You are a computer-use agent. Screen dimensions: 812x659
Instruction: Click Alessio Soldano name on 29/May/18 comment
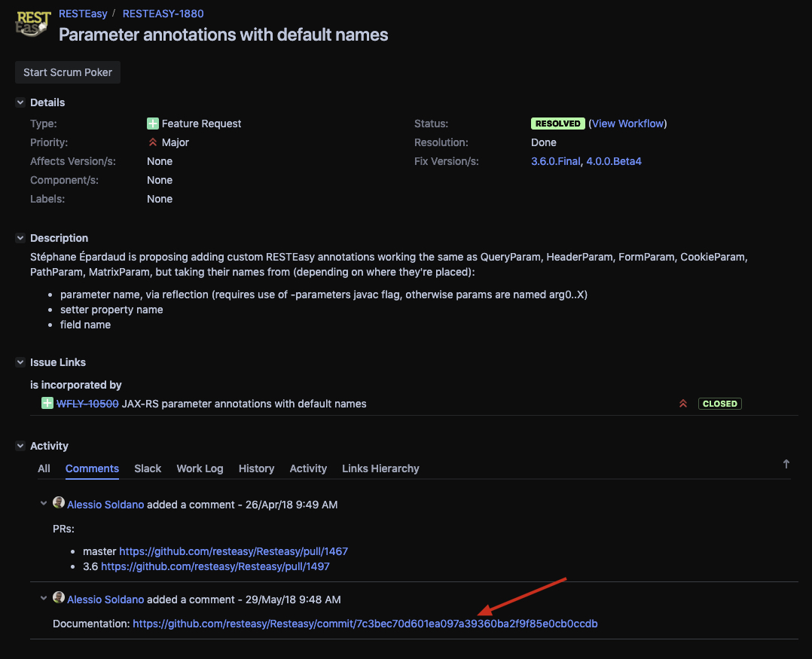tap(105, 600)
